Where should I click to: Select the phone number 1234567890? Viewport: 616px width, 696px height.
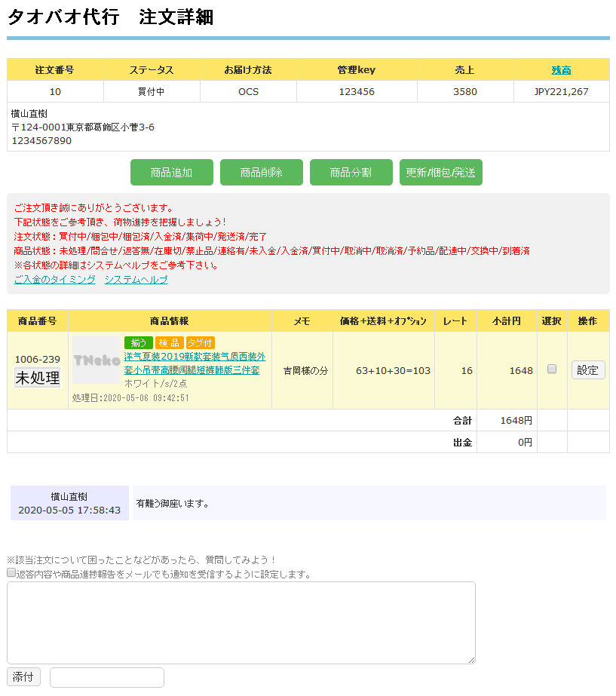tap(41, 141)
